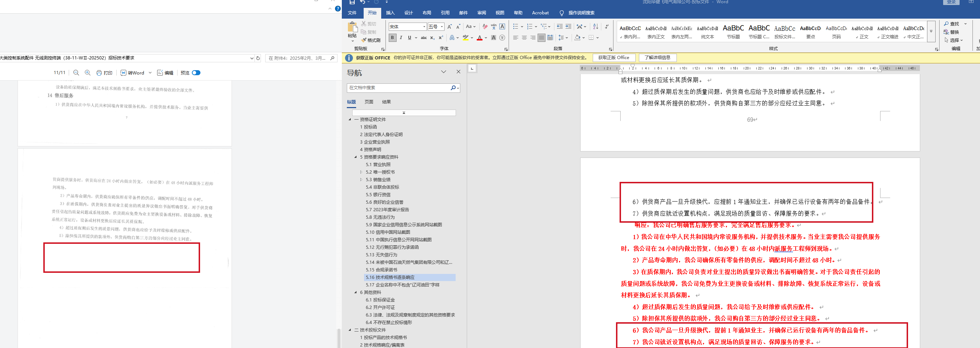Toggle subscript formatting
980x348 pixels.
pos(432,38)
